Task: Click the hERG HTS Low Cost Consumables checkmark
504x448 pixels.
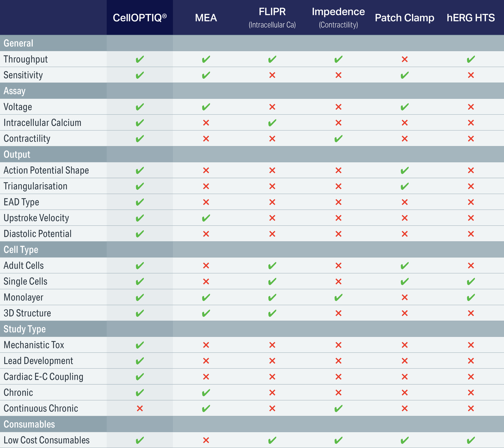Action: [x=471, y=440]
